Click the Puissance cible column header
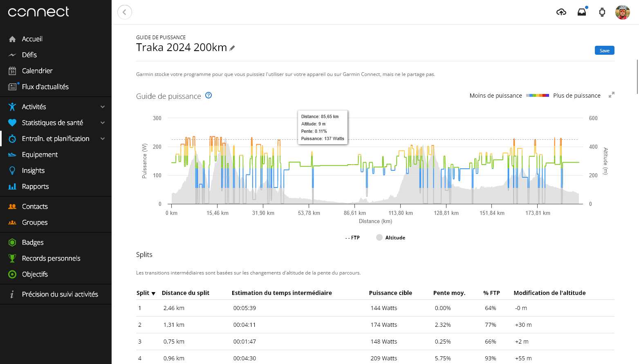The height and width of the screenshot is (364, 639). click(x=390, y=293)
